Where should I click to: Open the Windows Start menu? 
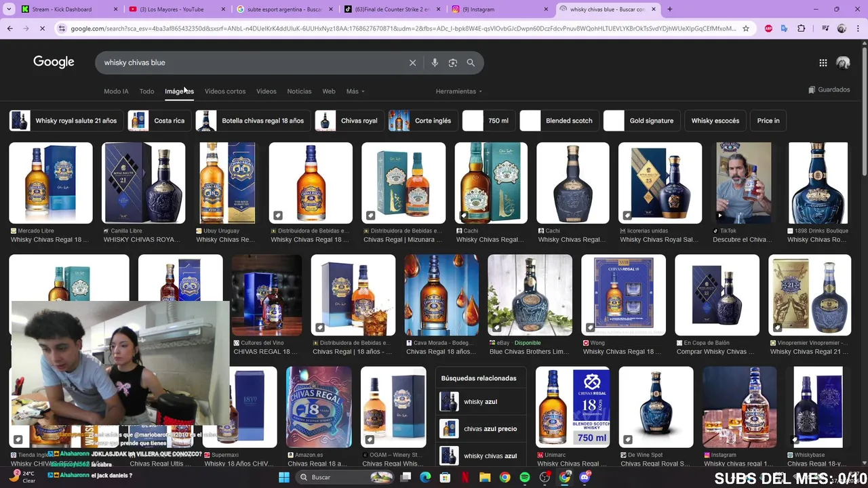(x=284, y=477)
